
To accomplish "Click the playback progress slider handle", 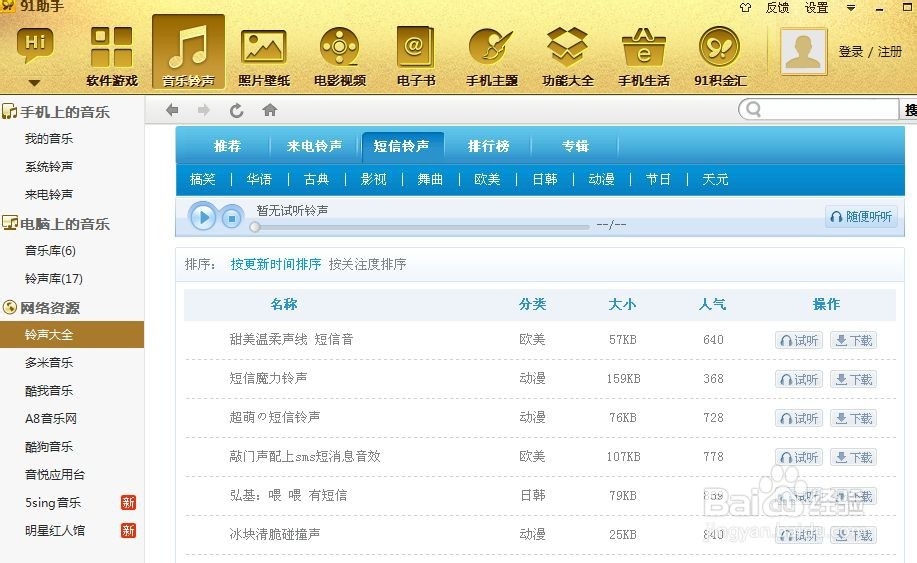I will coord(255,227).
